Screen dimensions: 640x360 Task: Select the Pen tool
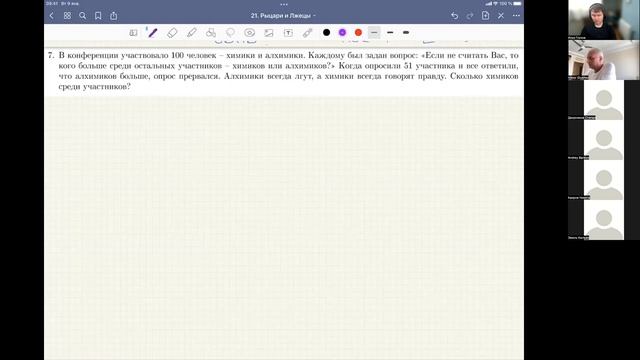(152, 33)
